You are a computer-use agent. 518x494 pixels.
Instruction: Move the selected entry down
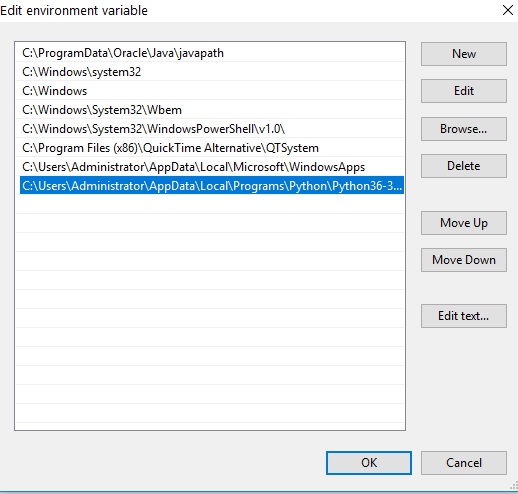click(464, 260)
